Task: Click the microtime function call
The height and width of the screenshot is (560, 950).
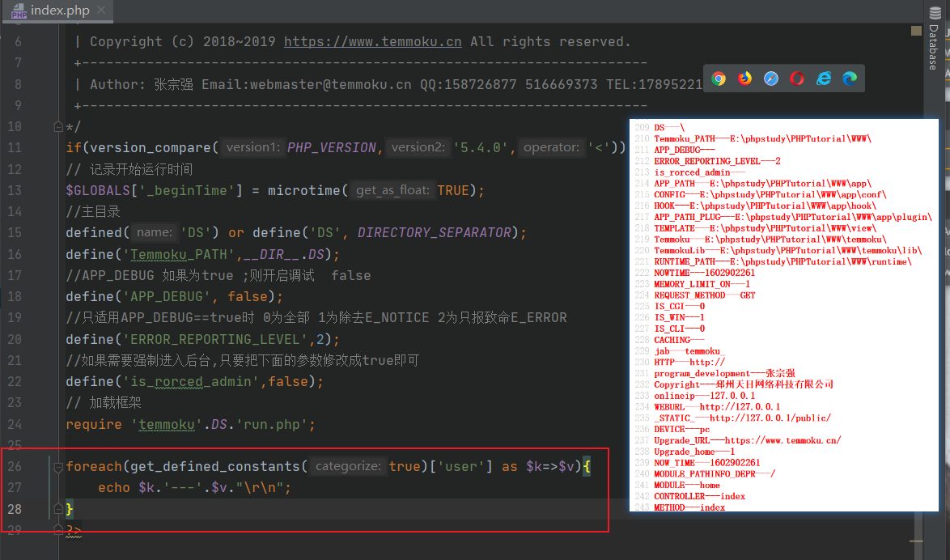Action: [304, 190]
